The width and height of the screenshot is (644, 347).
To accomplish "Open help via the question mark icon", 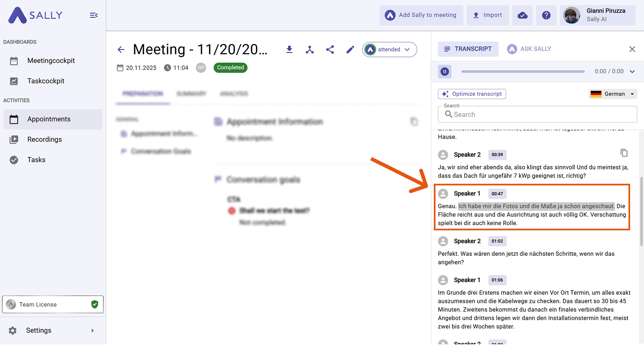I will 546,15.
